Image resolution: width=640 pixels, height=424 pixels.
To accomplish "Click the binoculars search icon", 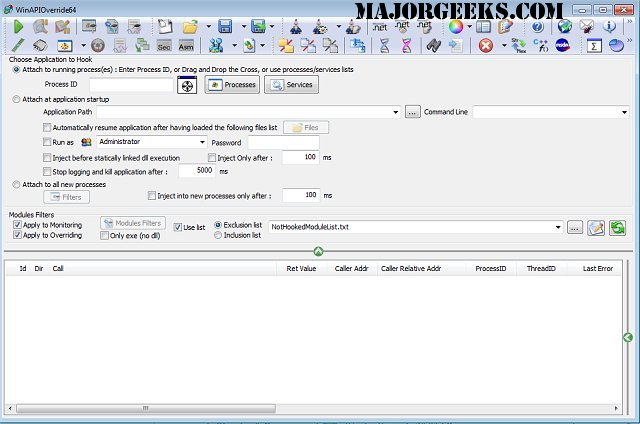I will coord(433,45).
